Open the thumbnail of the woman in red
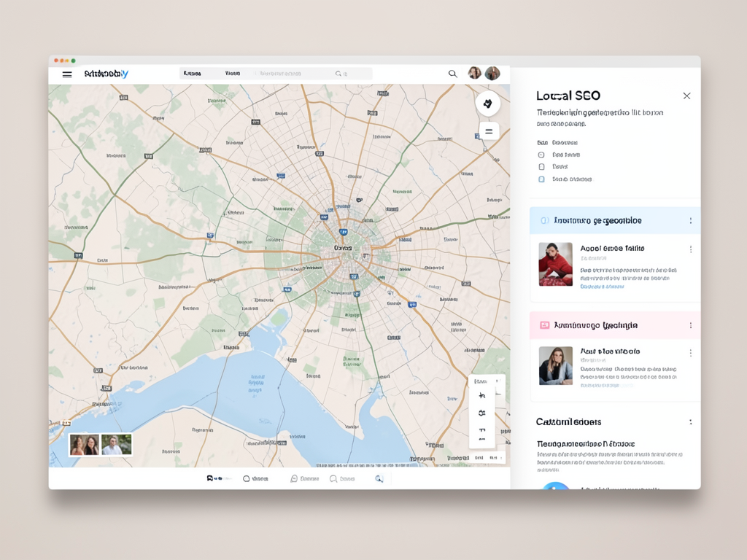The width and height of the screenshot is (747, 560). [x=555, y=264]
